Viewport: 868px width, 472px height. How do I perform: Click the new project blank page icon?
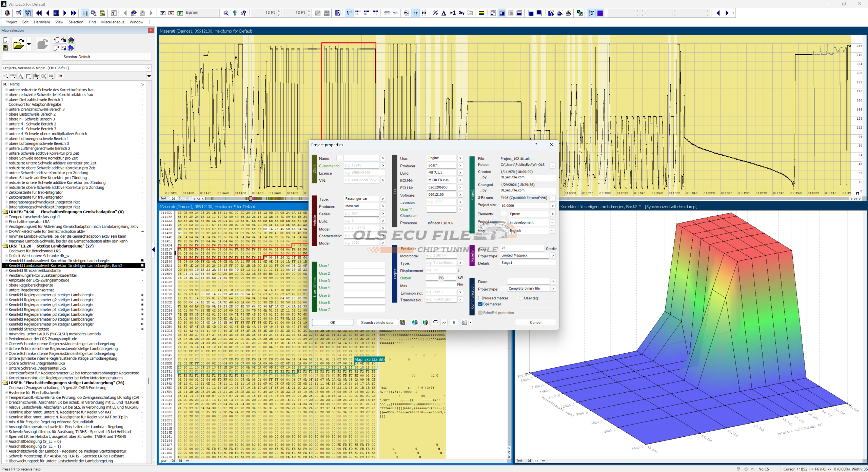(x=5, y=40)
